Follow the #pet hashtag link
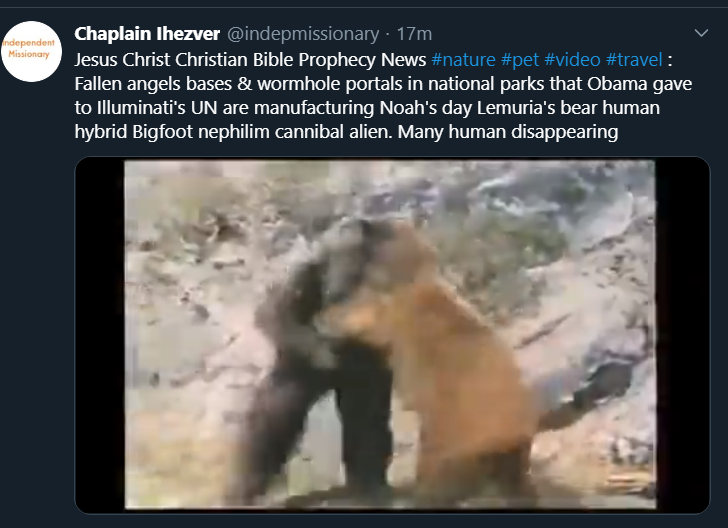This screenshot has height=528, width=728. 520,59
